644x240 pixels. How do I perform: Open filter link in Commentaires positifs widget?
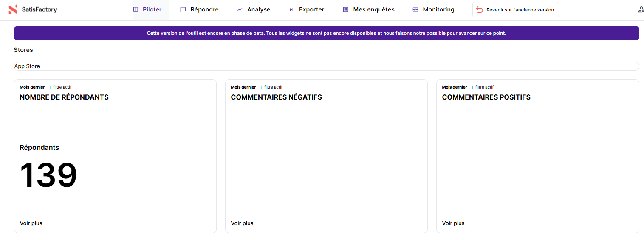tap(482, 87)
